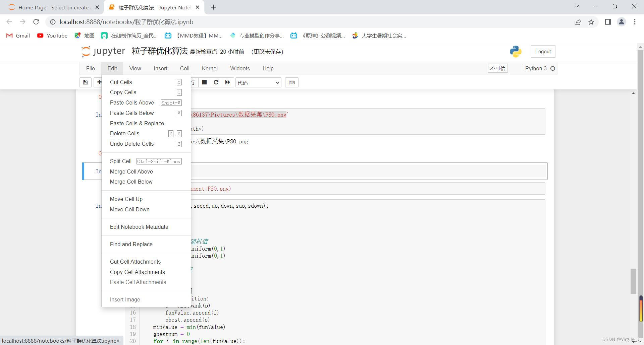Close the Jupyter notebook tab
This screenshot has height=345, width=644.
197,7
